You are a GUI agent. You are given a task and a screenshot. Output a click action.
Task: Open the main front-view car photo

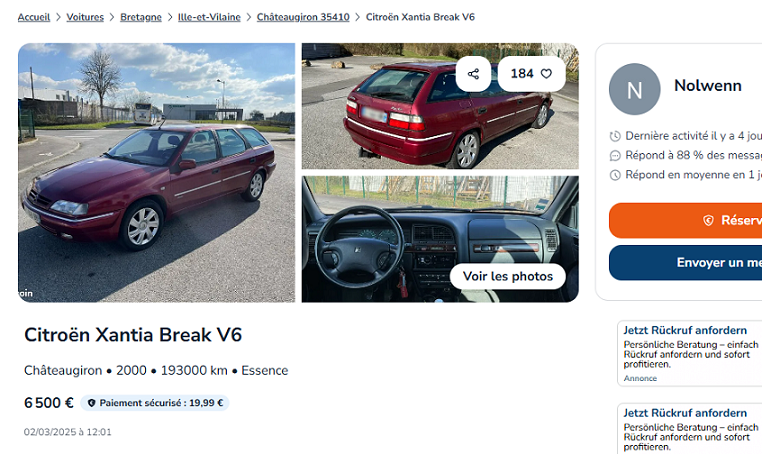point(156,173)
